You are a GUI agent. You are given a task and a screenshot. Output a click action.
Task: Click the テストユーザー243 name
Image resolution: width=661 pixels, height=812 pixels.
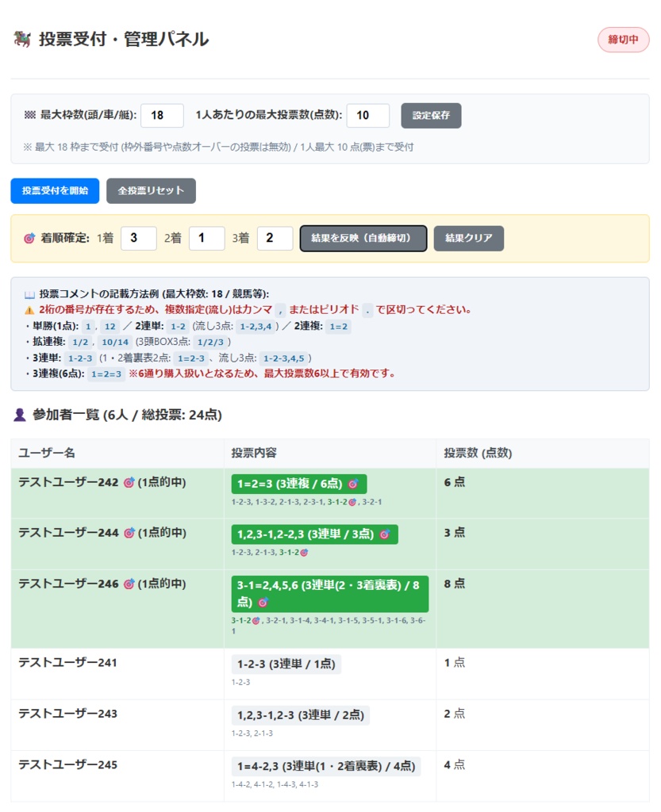[68, 714]
